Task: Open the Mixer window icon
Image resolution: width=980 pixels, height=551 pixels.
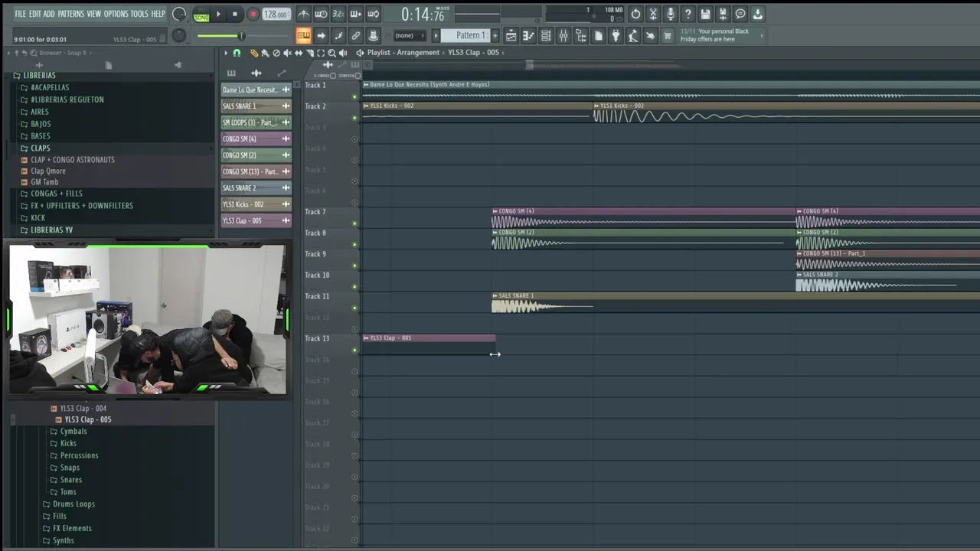Action: pyautogui.click(x=563, y=35)
